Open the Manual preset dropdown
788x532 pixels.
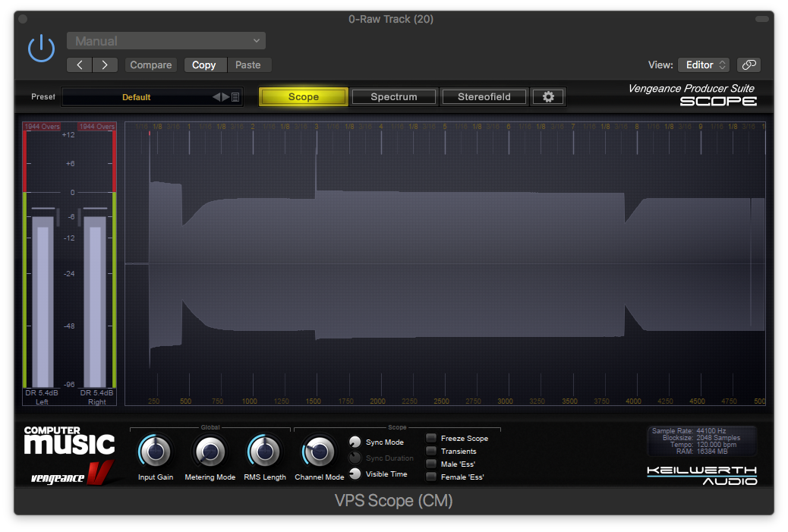[166, 41]
